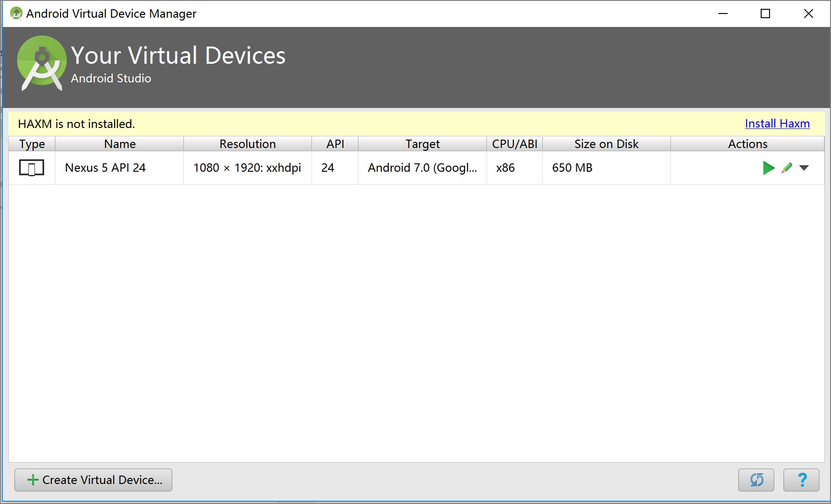Open the actions dropdown arrow for Nexus 5
This screenshot has height=504, width=831.
point(804,168)
